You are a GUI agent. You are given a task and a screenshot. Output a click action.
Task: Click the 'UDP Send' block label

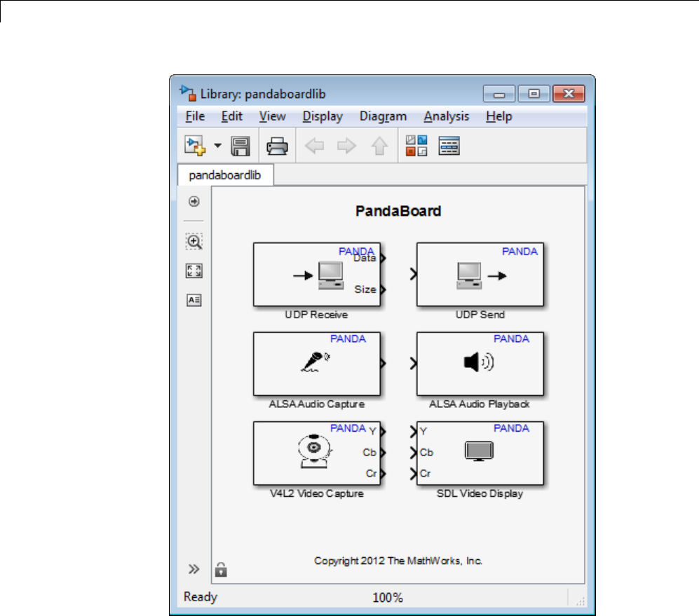click(x=480, y=315)
